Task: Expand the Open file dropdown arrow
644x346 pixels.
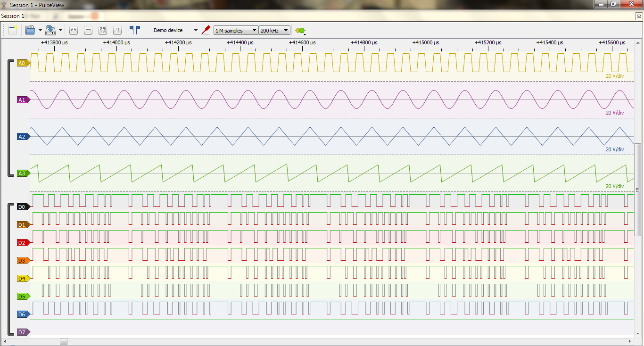Action: [x=40, y=30]
